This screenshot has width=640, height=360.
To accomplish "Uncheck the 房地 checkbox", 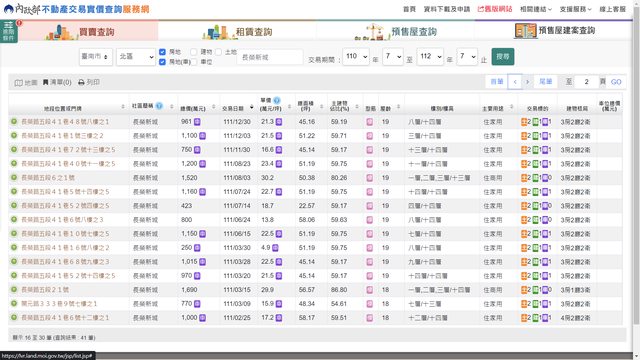I will pos(162,52).
